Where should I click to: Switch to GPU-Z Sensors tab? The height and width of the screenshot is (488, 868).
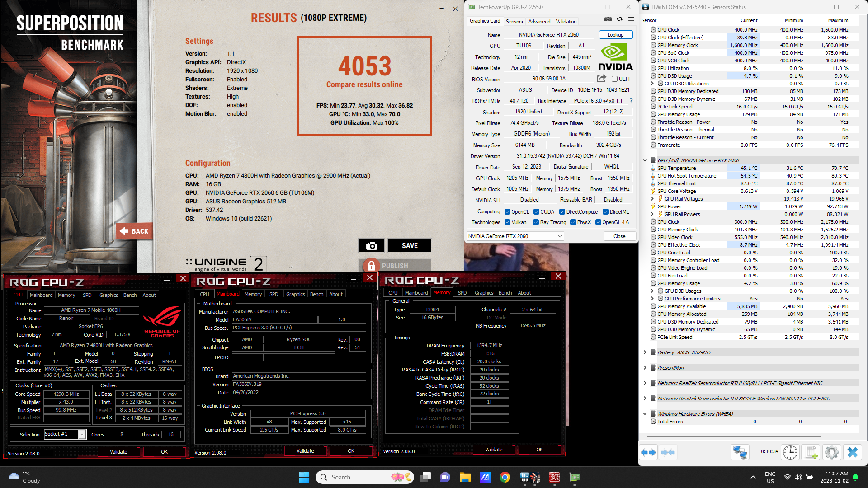514,22
